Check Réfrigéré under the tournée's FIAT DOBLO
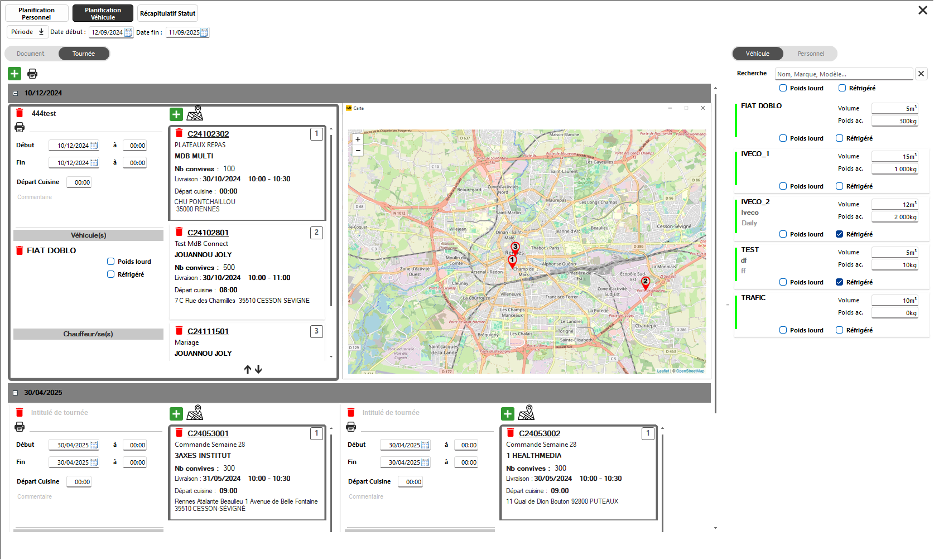This screenshot has height=560, width=934. pyautogui.click(x=110, y=274)
